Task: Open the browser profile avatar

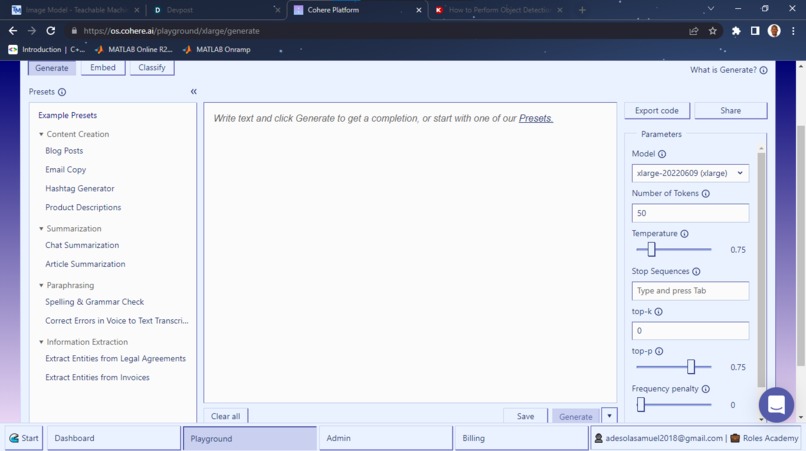Action: 774,31
